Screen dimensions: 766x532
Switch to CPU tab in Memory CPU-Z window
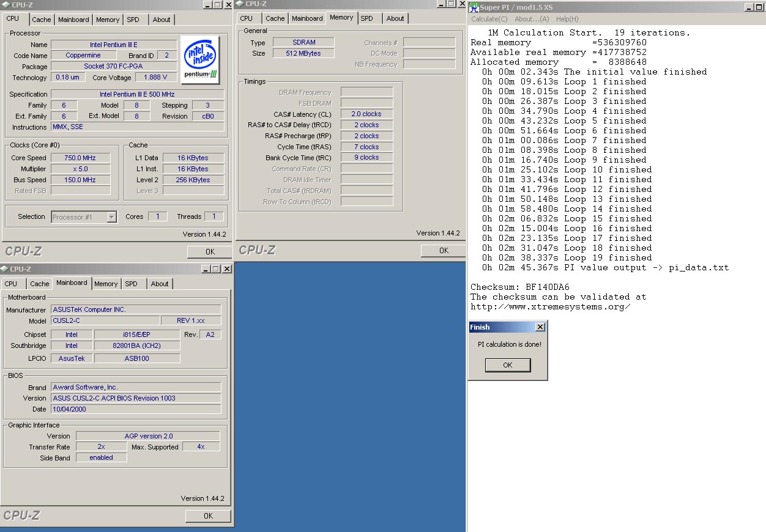click(x=247, y=18)
